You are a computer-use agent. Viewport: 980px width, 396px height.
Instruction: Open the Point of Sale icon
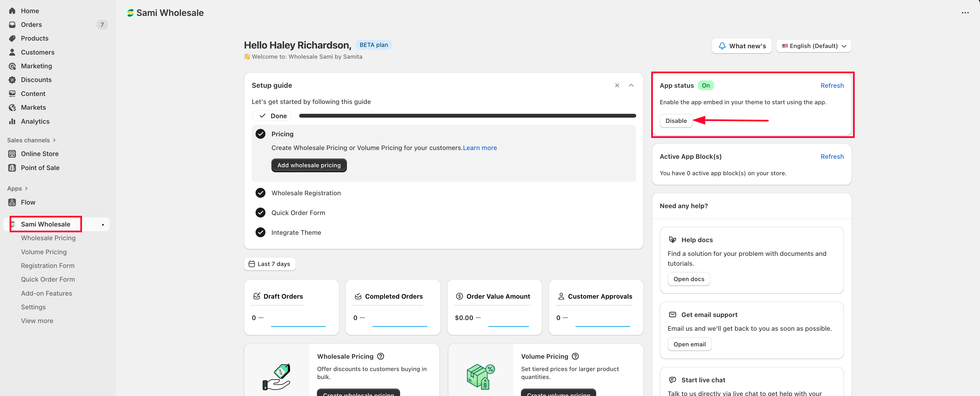click(12, 168)
